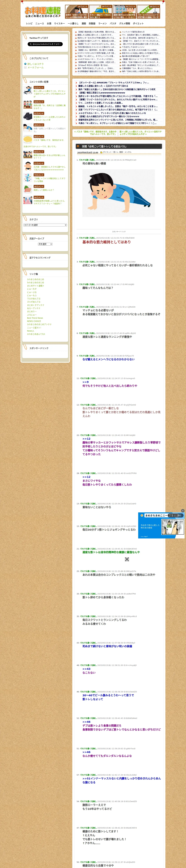Open the drinking party thumbnail with 93コメント
The width and height of the screenshot is (186, 868).
[28, 155]
